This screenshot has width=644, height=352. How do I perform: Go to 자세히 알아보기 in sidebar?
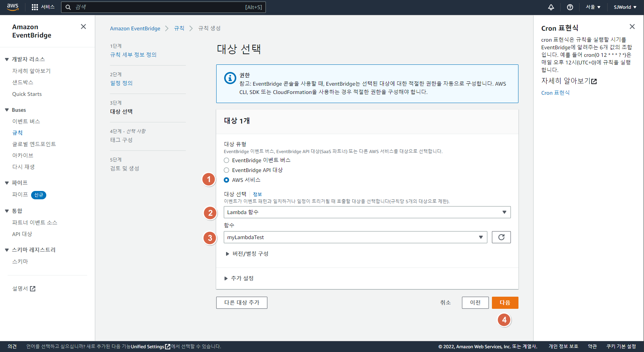click(x=31, y=71)
